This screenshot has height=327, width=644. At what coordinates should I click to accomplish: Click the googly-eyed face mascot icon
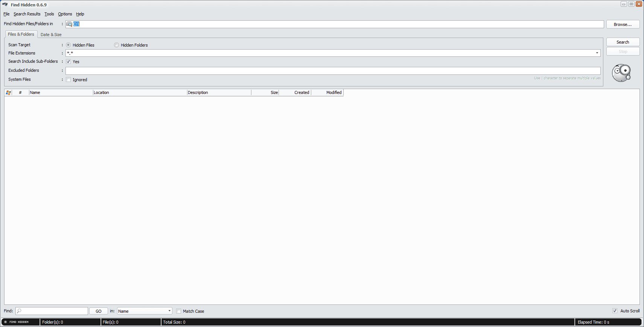621,73
